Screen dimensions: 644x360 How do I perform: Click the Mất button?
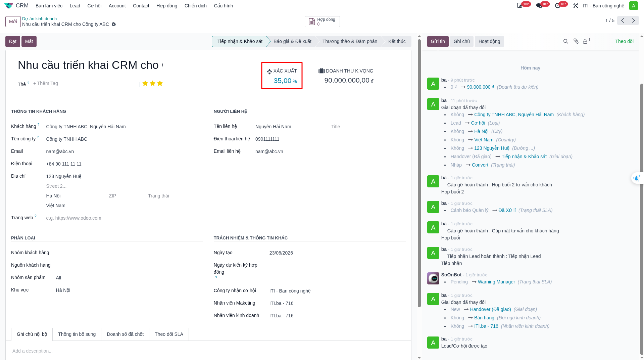tap(29, 41)
